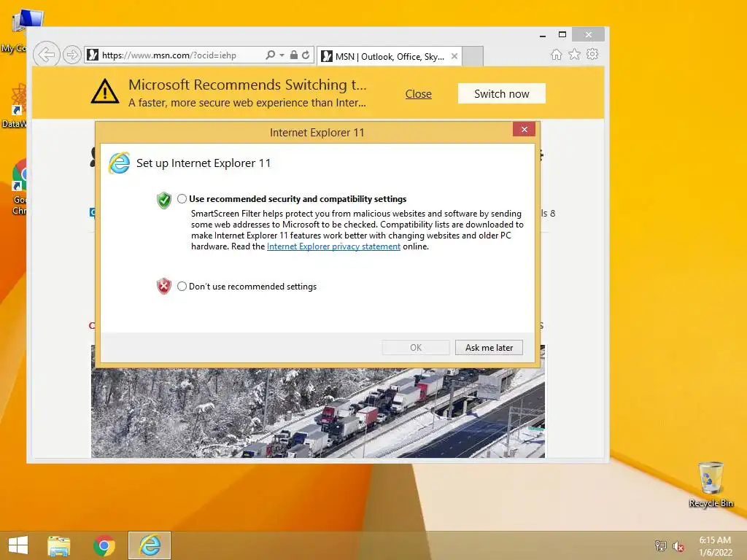Open the IE Tools gear icon

(x=592, y=54)
